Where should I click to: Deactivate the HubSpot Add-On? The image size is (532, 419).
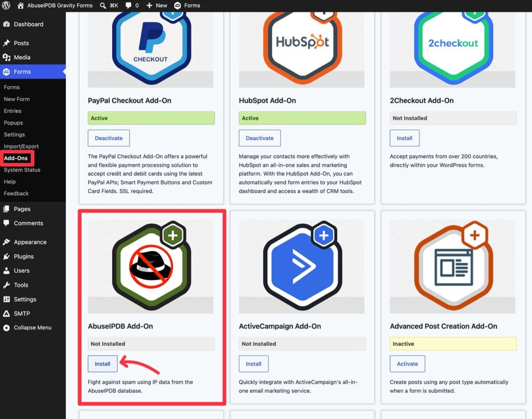(x=260, y=138)
